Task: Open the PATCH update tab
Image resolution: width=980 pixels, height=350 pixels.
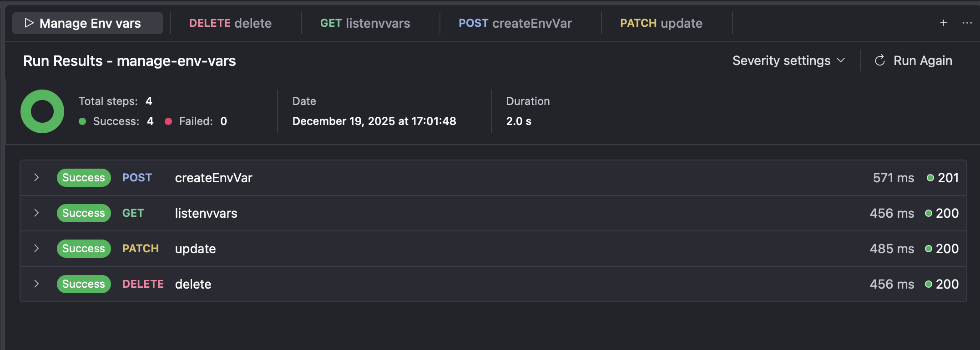Action: click(661, 23)
